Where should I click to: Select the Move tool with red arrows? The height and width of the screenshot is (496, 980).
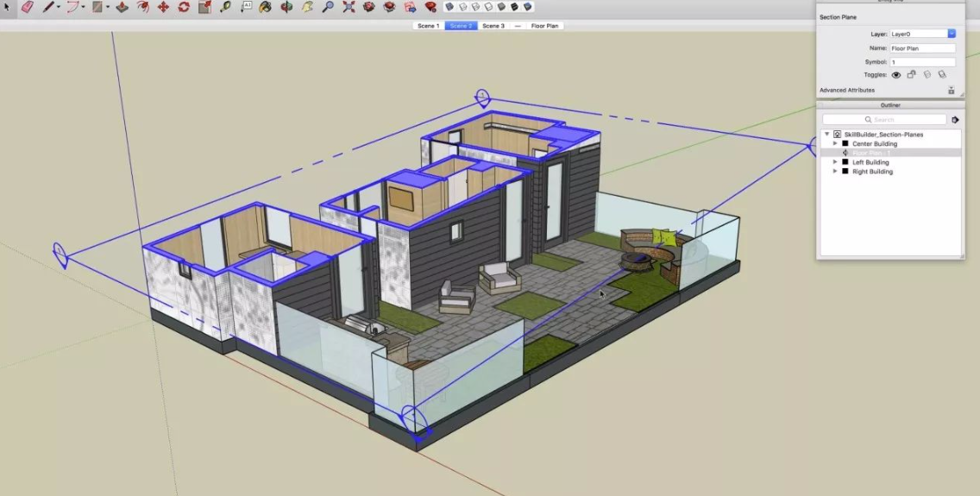click(x=163, y=7)
